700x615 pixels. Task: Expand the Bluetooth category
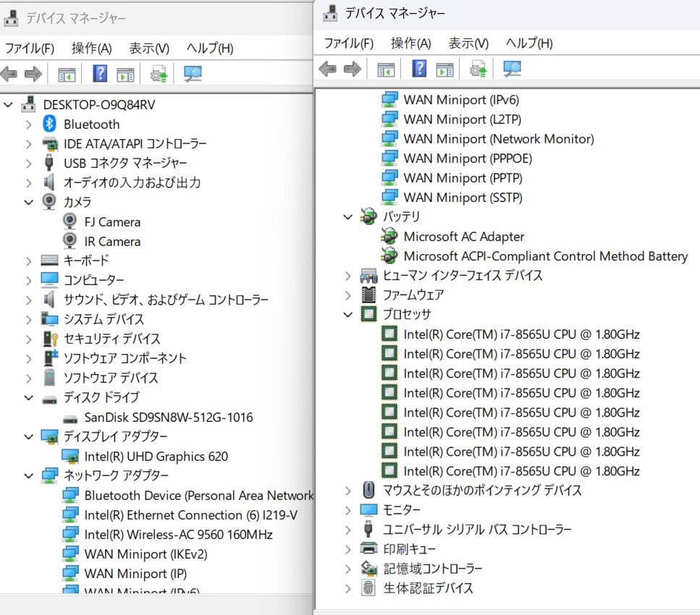tap(29, 124)
